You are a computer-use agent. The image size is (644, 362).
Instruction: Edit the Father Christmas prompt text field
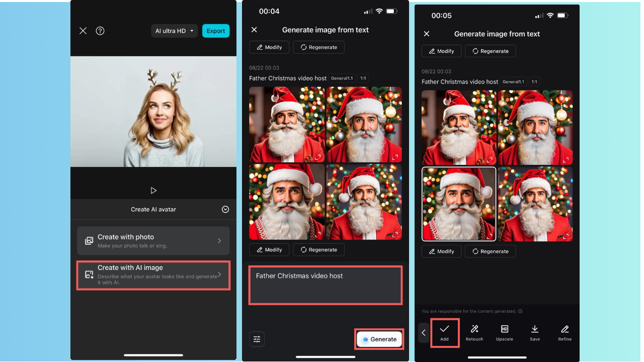tap(325, 285)
